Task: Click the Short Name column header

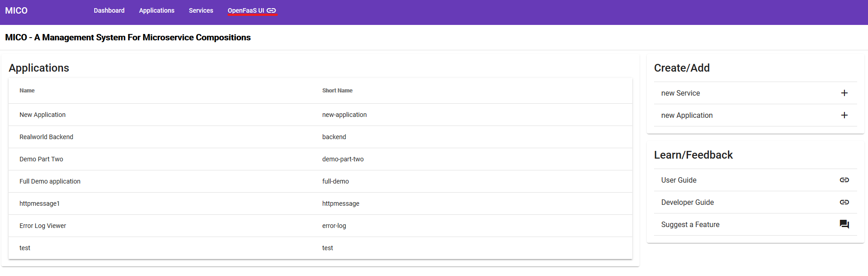Action: point(337,91)
